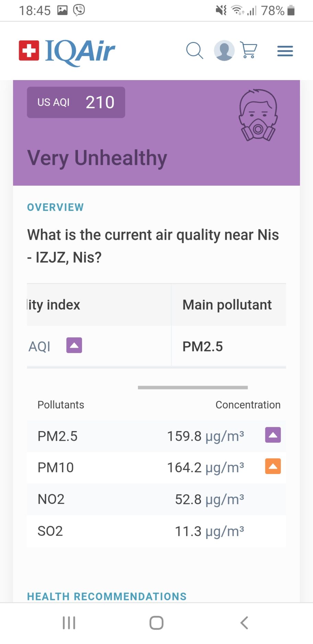Expand orange arrow in PM10 row

click(x=273, y=466)
